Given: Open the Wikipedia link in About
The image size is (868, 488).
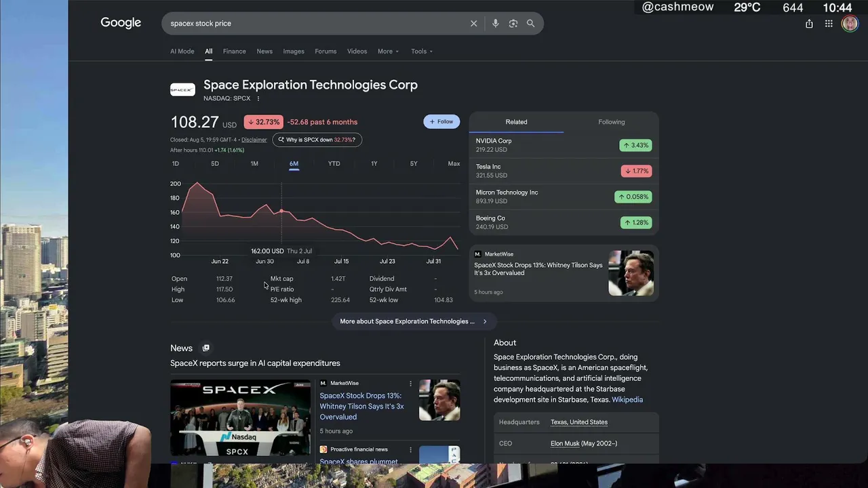Looking at the screenshot, I should click(627, 400).
